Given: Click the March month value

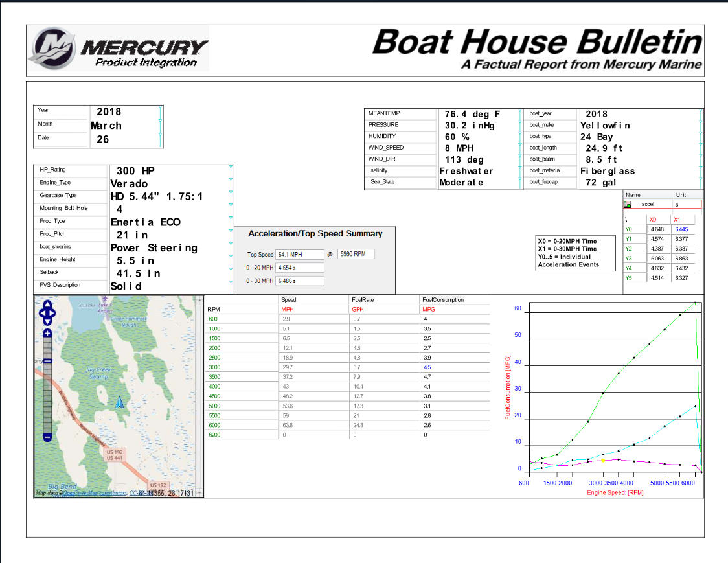Looking at the screenshot, I should pyautogui.click(x=106, y=126).
